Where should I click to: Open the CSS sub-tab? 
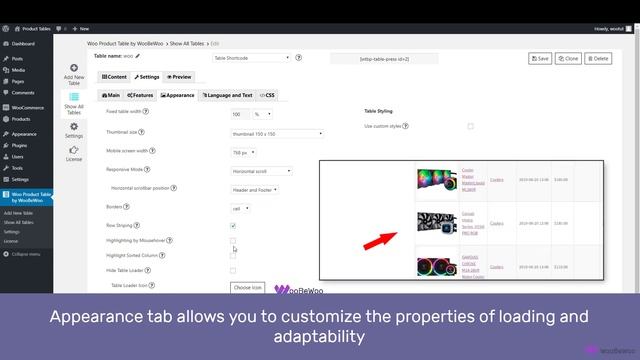click(267, 95)
